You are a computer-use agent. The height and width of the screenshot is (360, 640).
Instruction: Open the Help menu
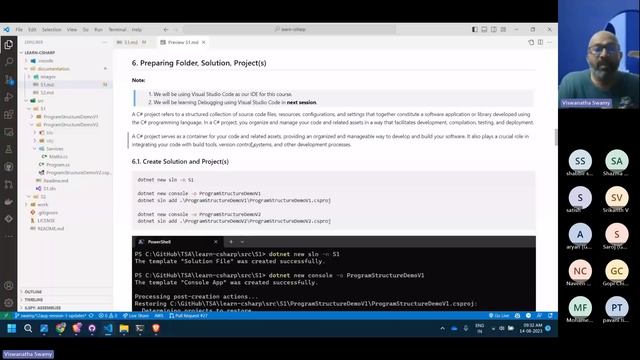137,29
